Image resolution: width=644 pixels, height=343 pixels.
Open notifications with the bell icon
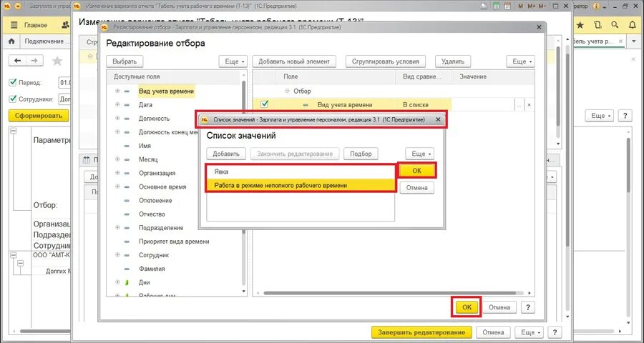pos(633,25)
